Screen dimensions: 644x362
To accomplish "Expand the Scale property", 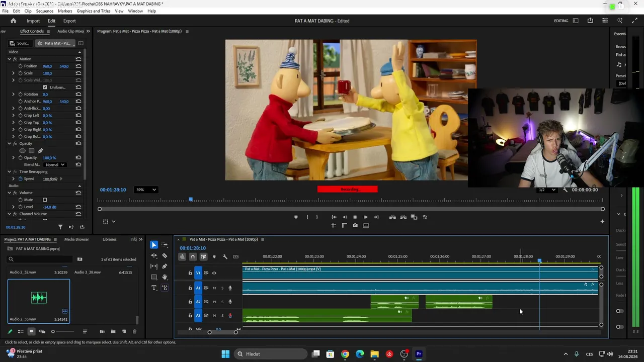I will (14, 73).
